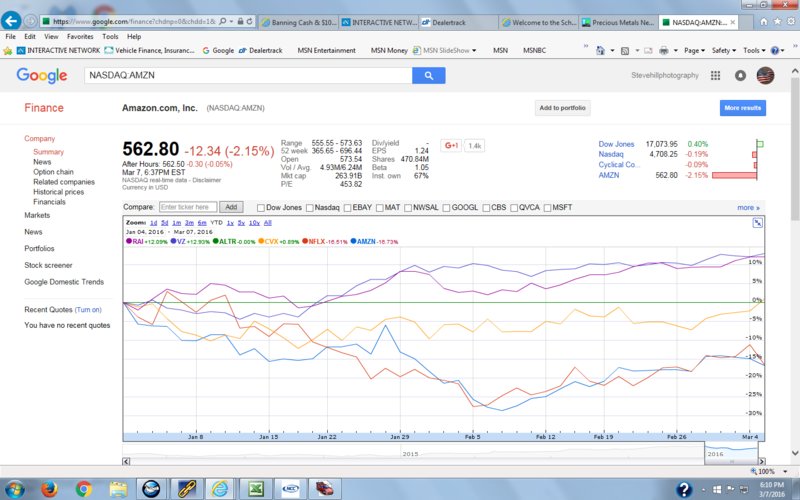
Task: Switch to Banning Cash tab
Action: coord(298,22)
